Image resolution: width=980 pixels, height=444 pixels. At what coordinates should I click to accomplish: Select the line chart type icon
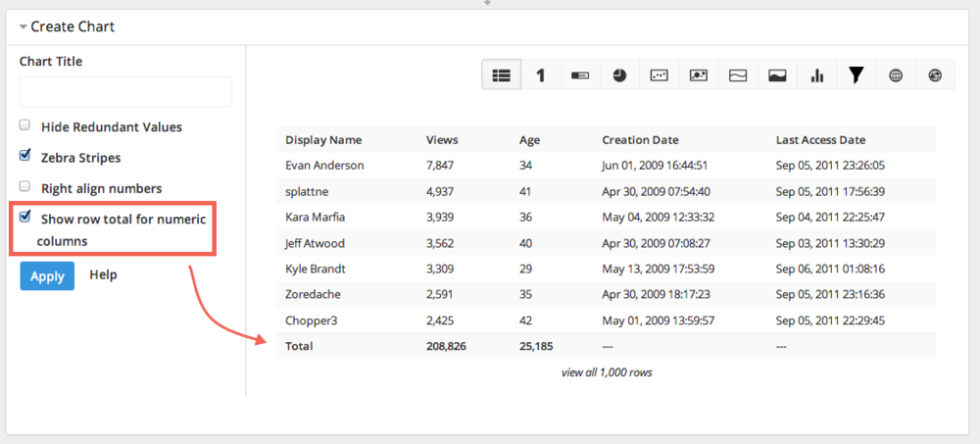coord(738,75)
